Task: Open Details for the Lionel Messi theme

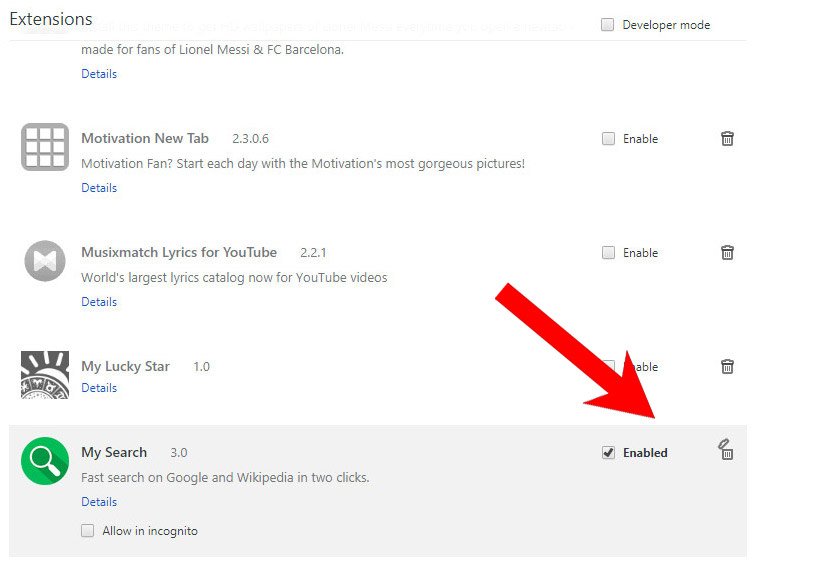Action: tap(99, 74)
